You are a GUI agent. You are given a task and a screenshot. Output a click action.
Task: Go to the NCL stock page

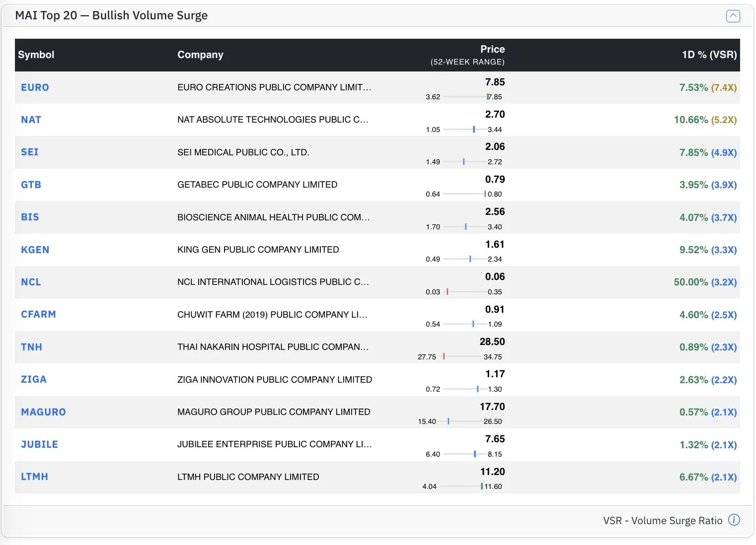pos(31,282)
